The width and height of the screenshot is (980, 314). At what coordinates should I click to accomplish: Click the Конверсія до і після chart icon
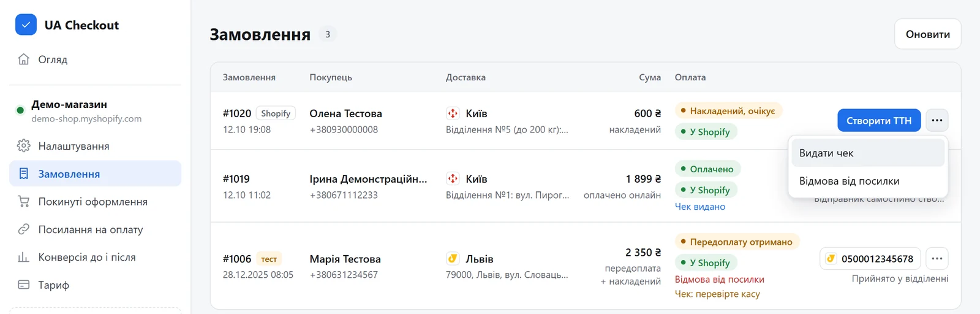pyautogui.click(x=24, y=257)
